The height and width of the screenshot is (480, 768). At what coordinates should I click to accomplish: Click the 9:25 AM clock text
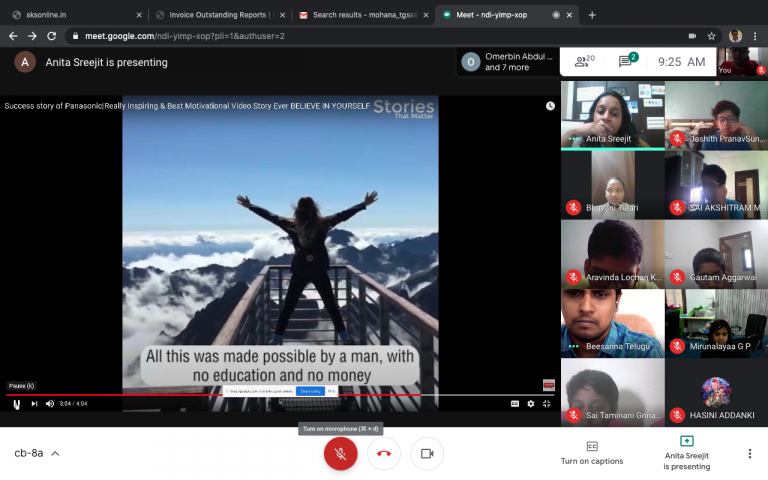[x=681, y=62]
